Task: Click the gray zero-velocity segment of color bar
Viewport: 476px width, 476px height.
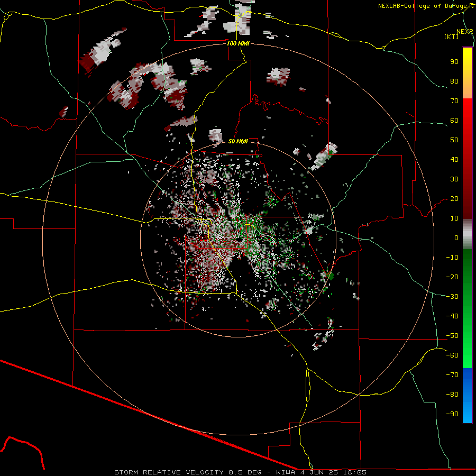Action: click(x=467, y=234)
